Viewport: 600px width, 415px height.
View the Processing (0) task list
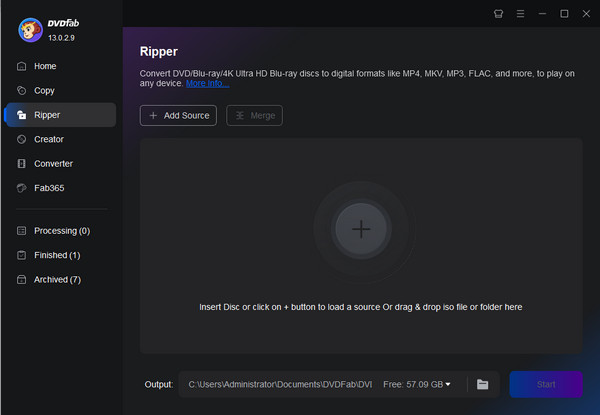[x=54, y=231]
